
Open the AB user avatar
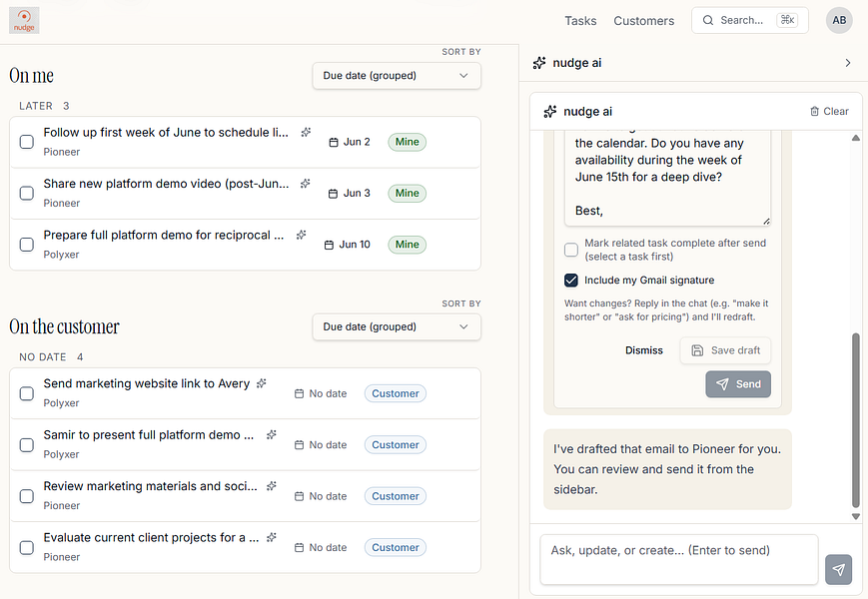click(839, 20)
